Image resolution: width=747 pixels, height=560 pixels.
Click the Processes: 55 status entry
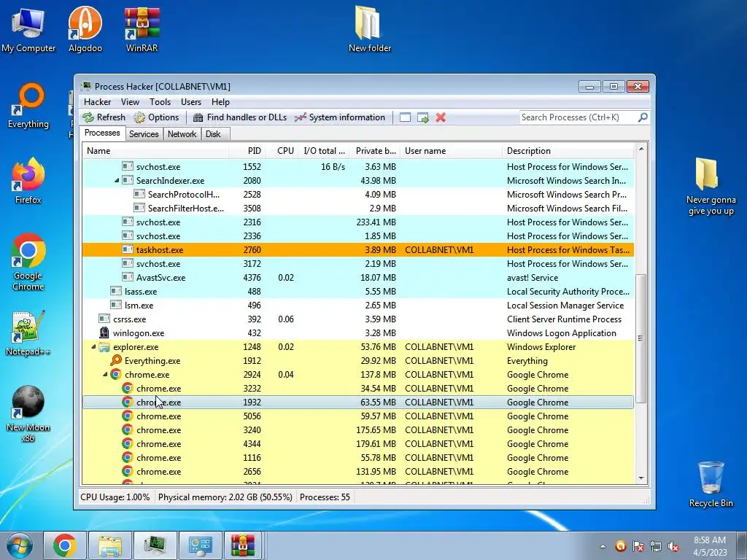tap(325, 497)
